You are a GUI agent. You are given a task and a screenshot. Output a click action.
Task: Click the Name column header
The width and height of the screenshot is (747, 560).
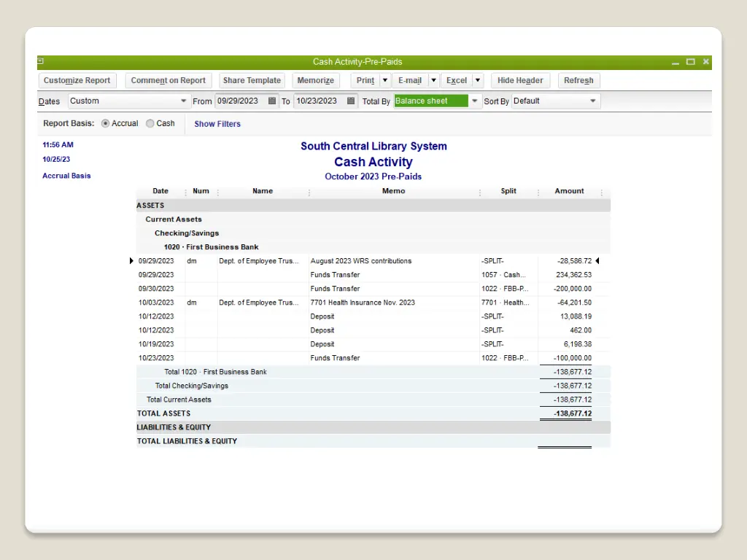tap(263, 191)
